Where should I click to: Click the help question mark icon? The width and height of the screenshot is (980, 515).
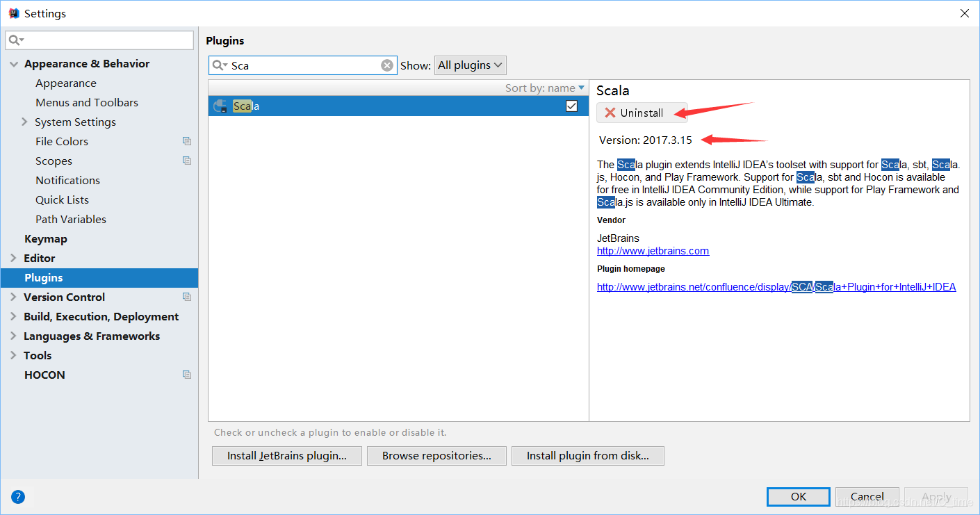[18, 497]
